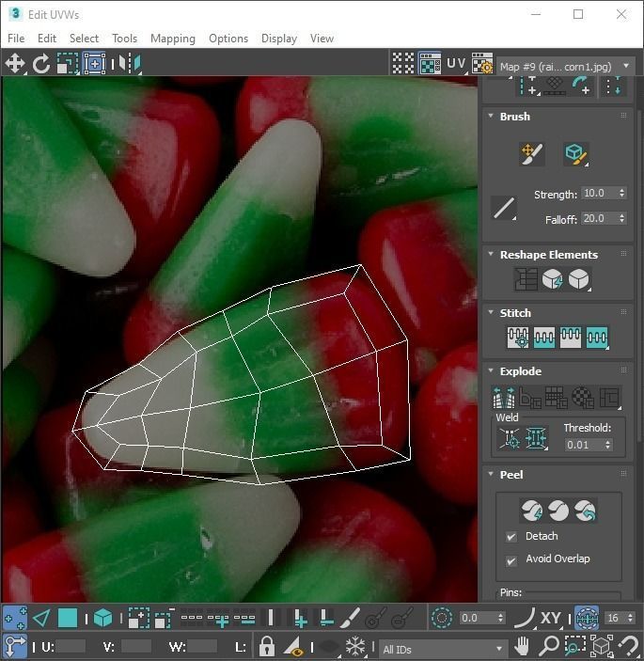The width and height of the screenshot is (644, 661).
Task: Open the Mapping menu
Action: 173,39
